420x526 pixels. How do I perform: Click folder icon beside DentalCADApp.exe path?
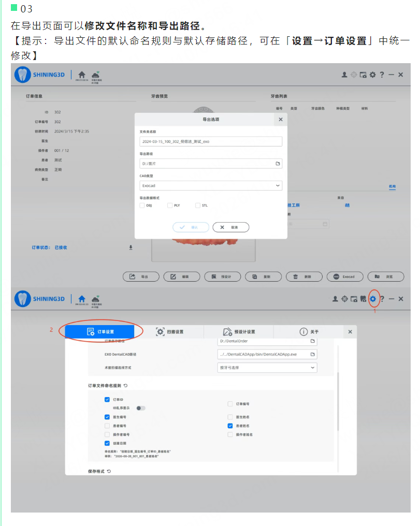click(313, 354)
